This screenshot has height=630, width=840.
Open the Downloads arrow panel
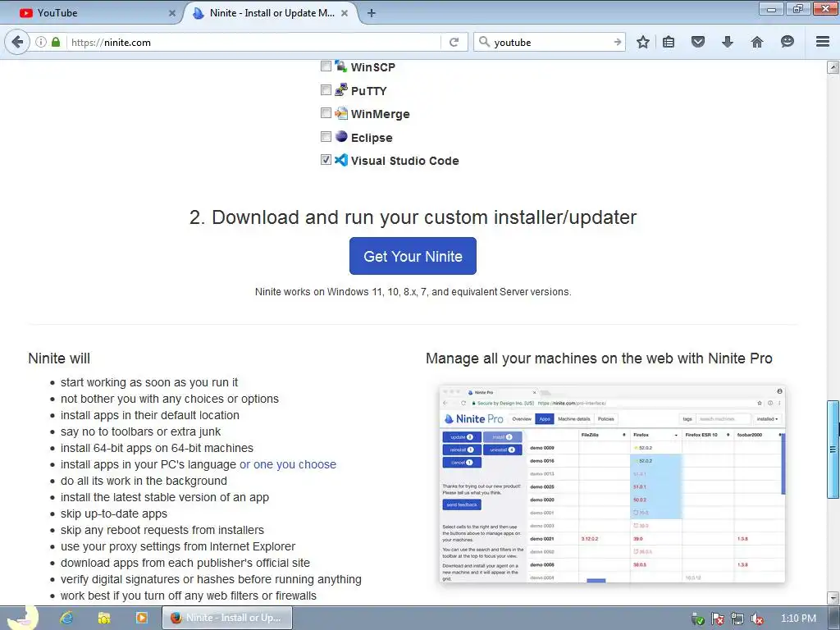pos(727,42)
